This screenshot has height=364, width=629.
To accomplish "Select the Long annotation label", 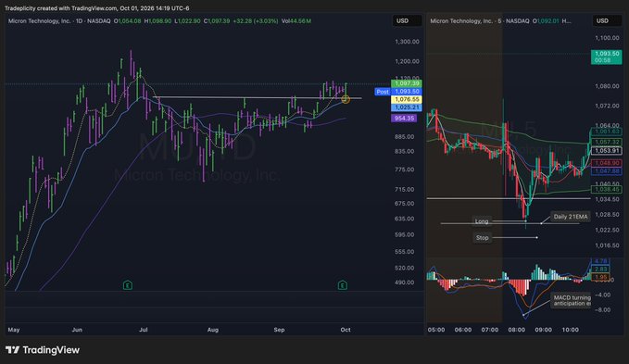I will pos(482,221).
